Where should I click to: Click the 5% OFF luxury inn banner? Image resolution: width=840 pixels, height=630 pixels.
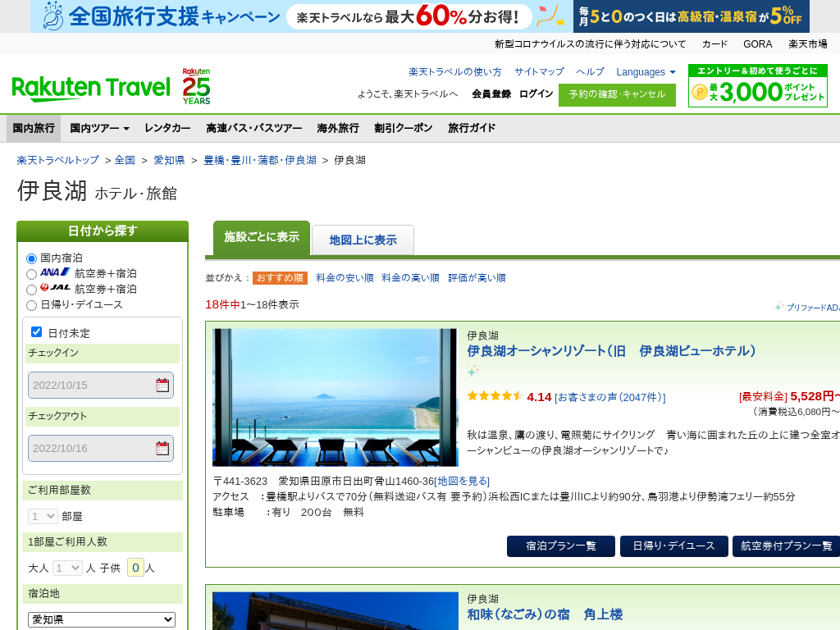[x=691, y=16]
